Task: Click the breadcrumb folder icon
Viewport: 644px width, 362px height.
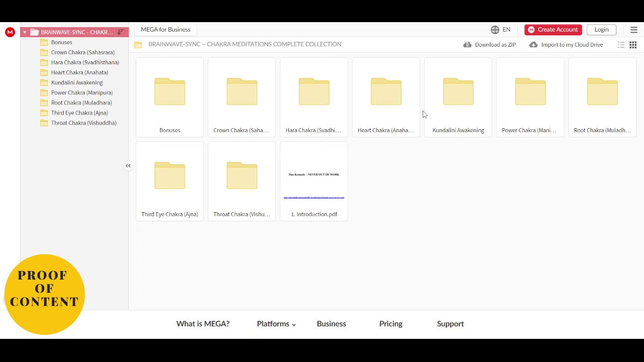Action: [x=138, y=45]
